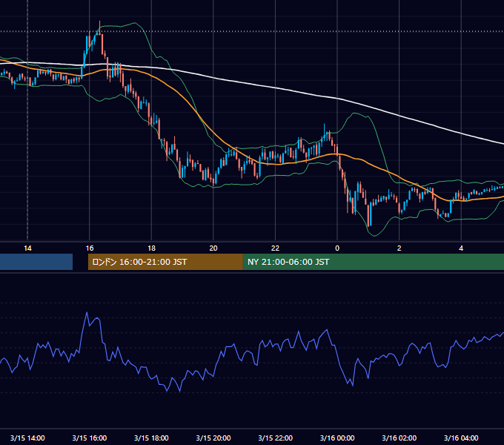
Task: Click the 3/15 16:00 date label
Action: (x=90, y=438)
